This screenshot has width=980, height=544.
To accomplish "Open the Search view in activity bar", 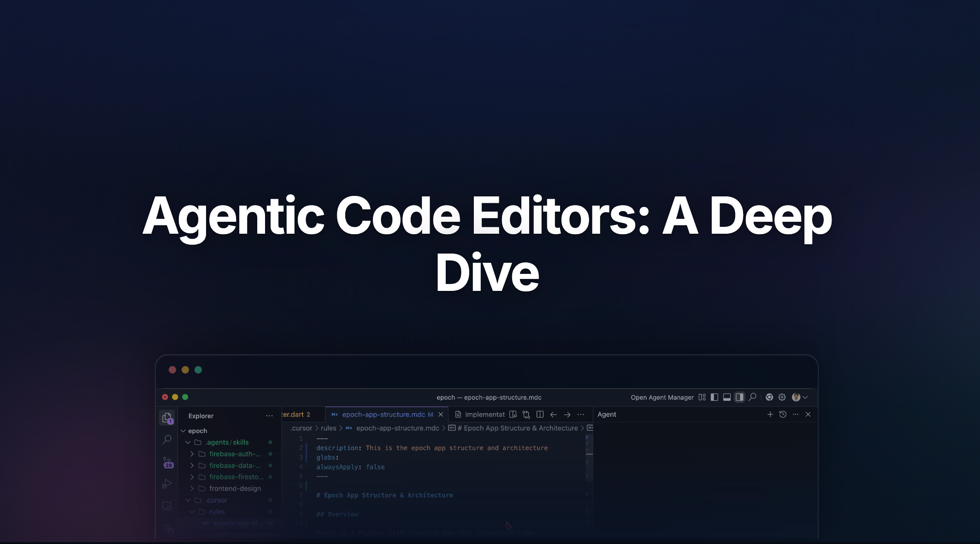I will [x=167, y=440].
